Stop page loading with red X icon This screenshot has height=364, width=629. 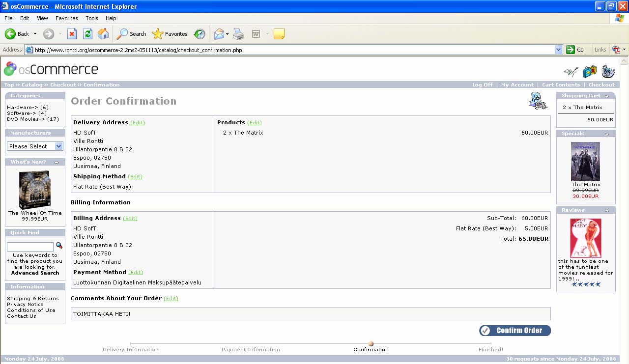pos(72,34)
